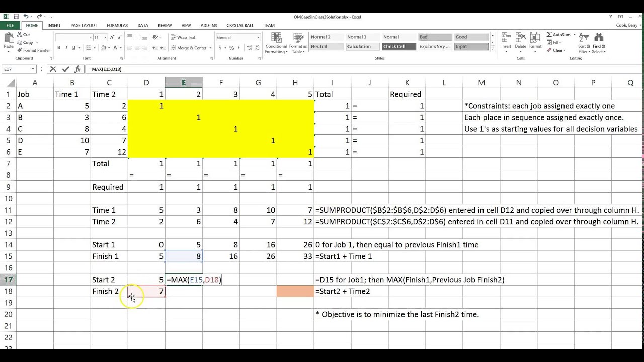The height and width of the screenshot is (362, 644).
Task: Select column header E
Action: (x=184, y=83)
